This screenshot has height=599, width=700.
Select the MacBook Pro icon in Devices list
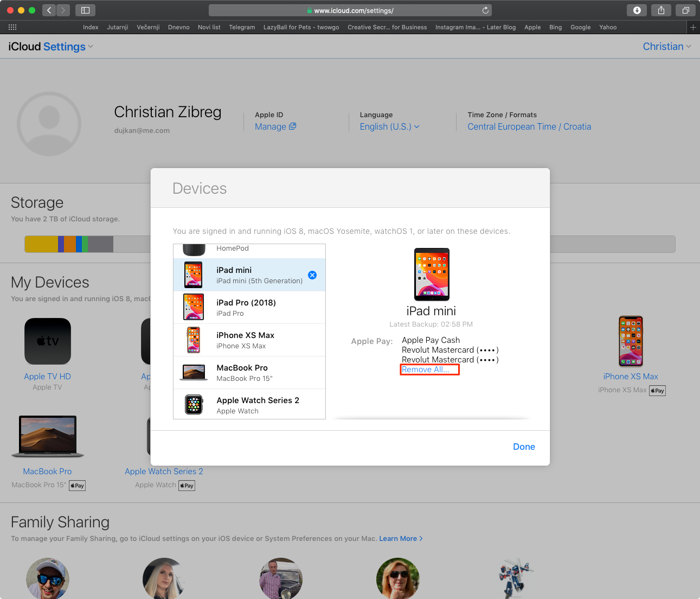[194, 372]
